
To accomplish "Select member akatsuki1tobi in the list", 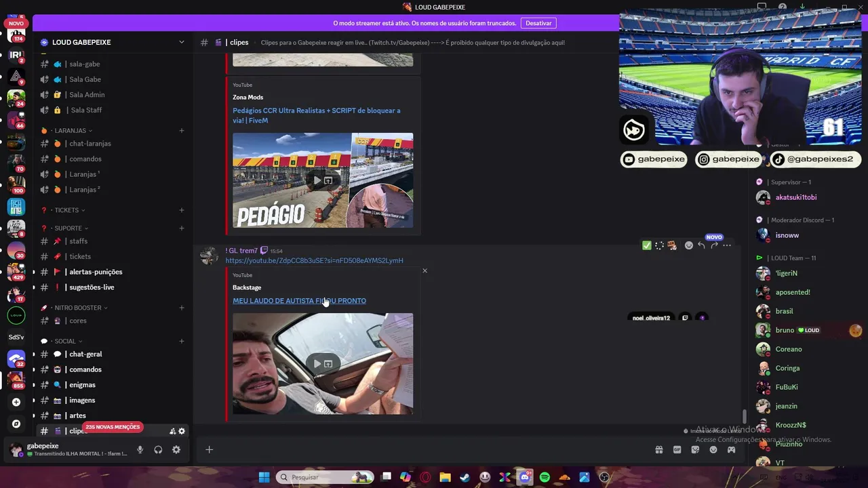I will (795, 197).
